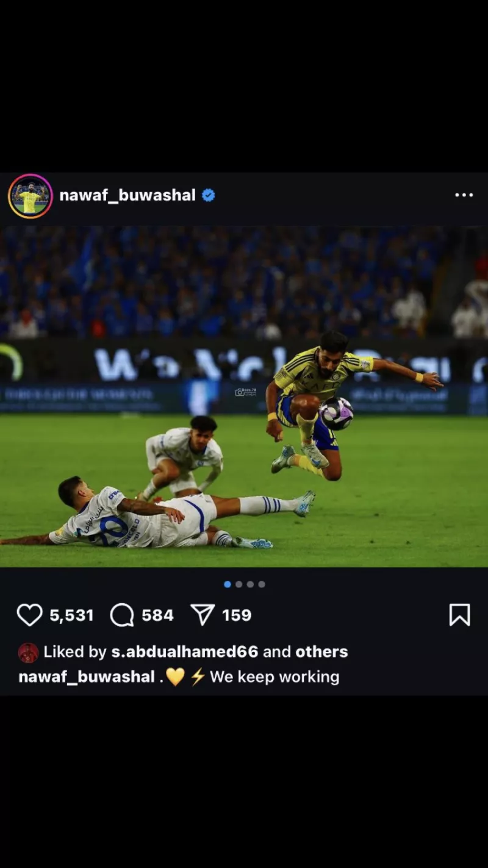Image resolution: width=488 pixels, height=868 pixels.
Task: Select the first active carousel dot
Action: [228, 584]
